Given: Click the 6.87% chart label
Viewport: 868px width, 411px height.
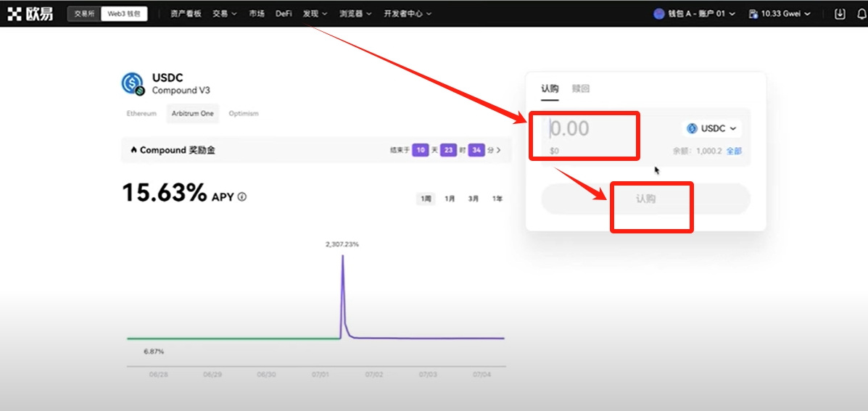Looking at the screenshot, I should pos(154,352).
